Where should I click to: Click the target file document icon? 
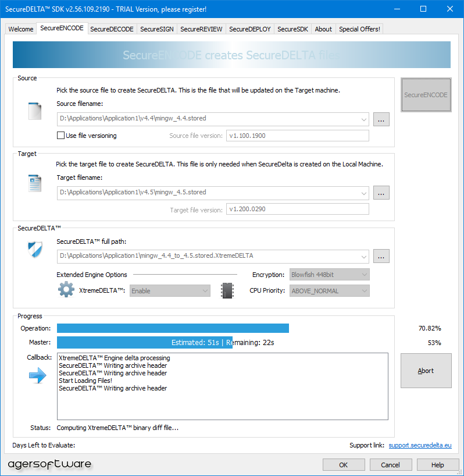[34, 183]
